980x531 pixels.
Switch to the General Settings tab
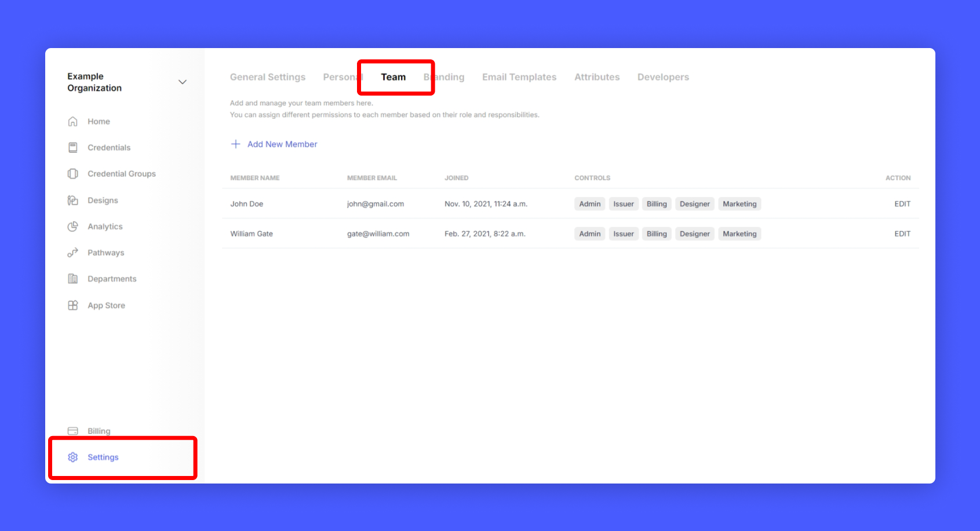pyautogui.click(x=267, y=77)
